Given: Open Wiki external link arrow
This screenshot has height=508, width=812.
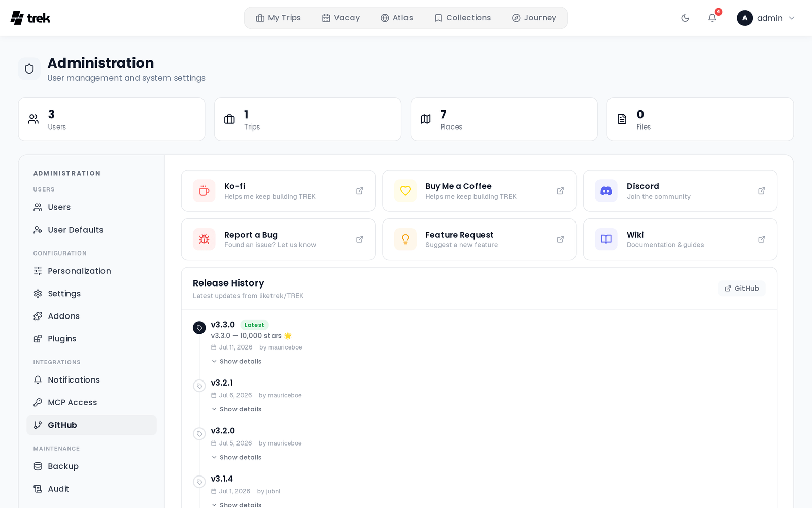Looking at the screenshot, I should pyautogui.click(x=762, y=239).
